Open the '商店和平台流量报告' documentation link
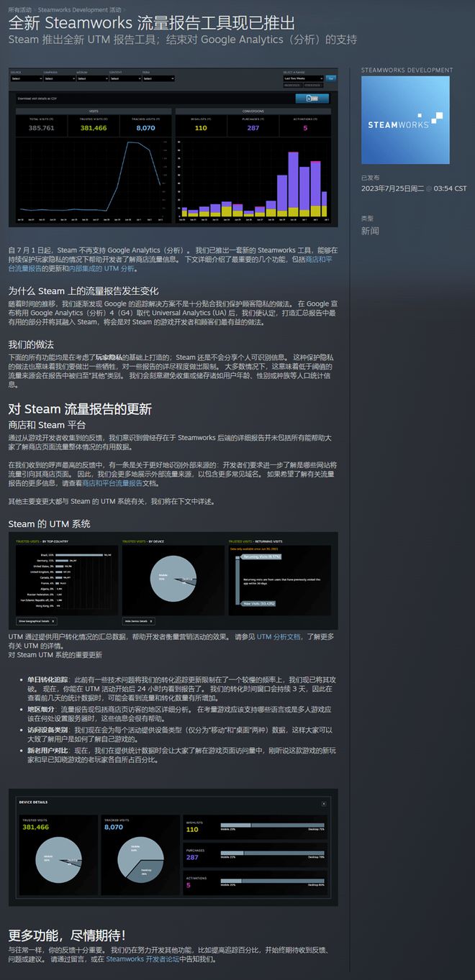This screenshot has width=475, height=980. pyautogui.click(x=112, y=484)
